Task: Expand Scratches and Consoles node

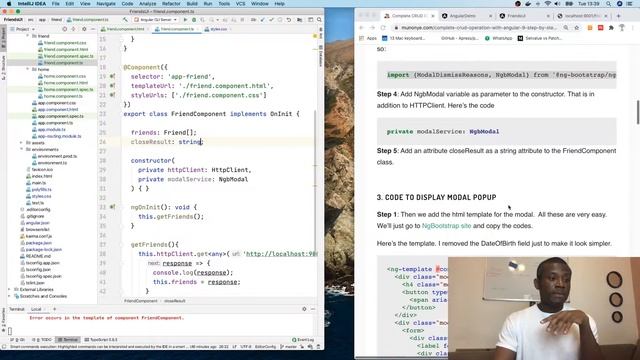Action: point(10,296)
